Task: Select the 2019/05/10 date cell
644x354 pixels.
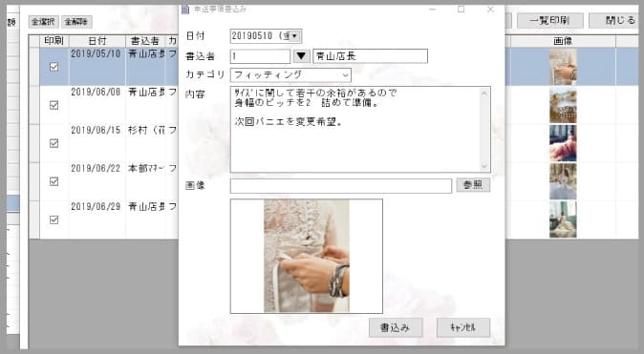Action: coord(97,67)
